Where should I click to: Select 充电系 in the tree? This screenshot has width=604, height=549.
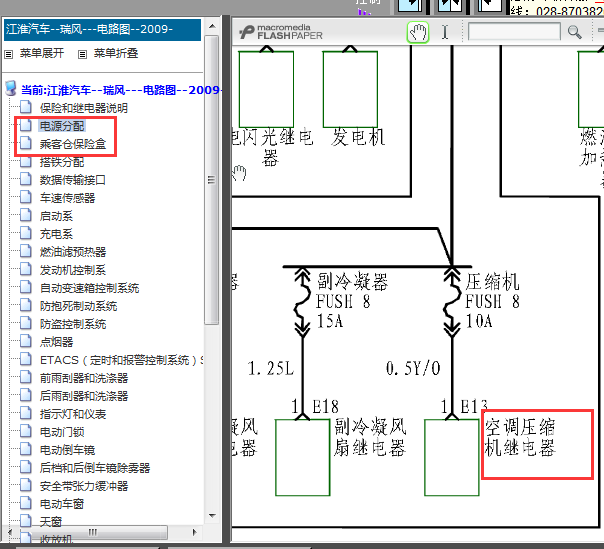tap(56, 234)
